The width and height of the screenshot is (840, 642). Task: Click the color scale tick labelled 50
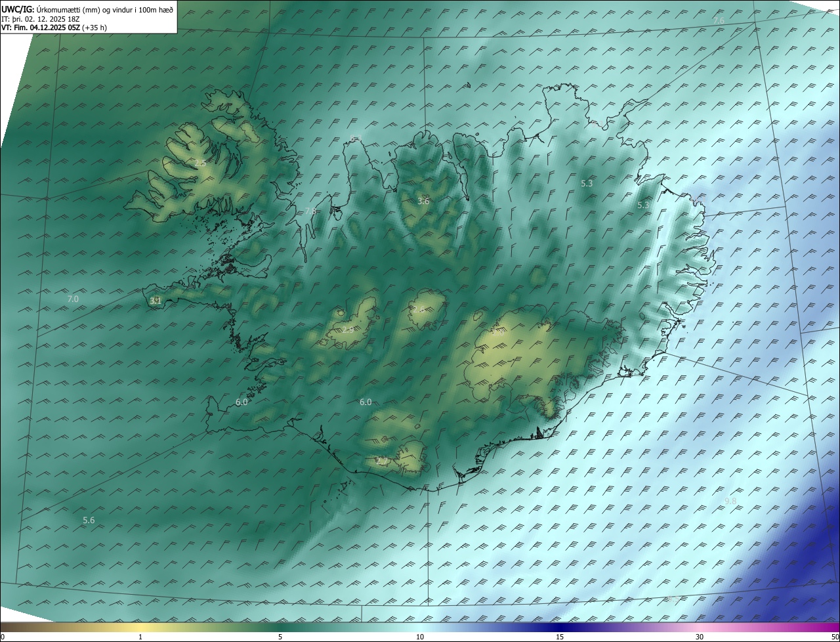point(835,637)
